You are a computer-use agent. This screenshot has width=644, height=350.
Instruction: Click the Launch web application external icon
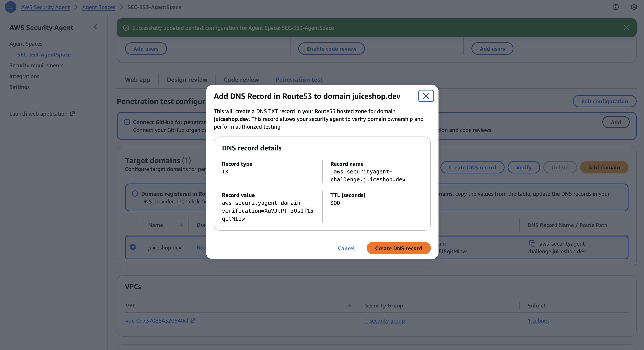click(x=72, y=114)
